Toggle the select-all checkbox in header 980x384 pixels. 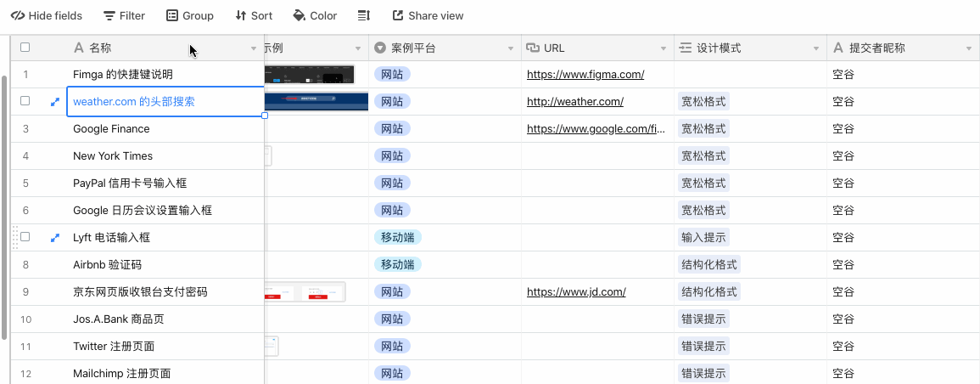pyautogui.click(x=25, y=48)
